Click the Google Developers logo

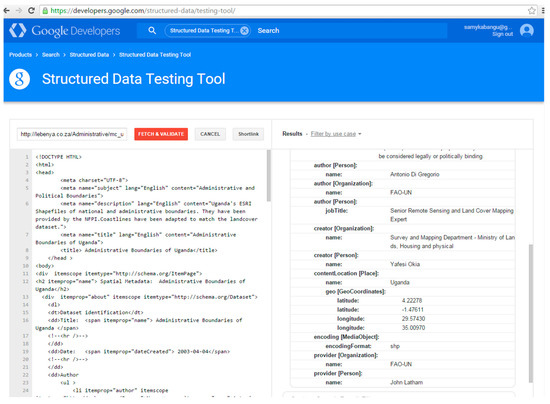65,31
